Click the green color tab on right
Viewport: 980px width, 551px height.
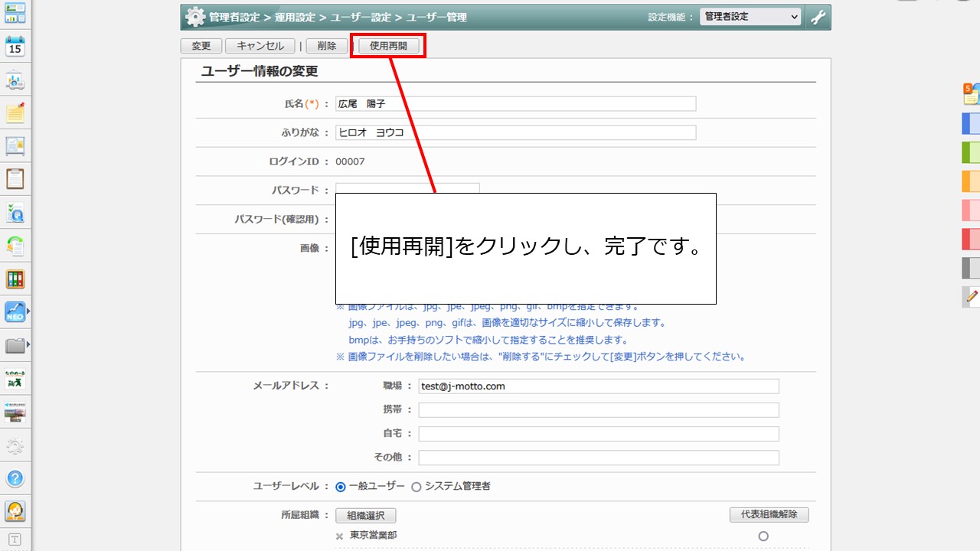click(x=971, y=152)
